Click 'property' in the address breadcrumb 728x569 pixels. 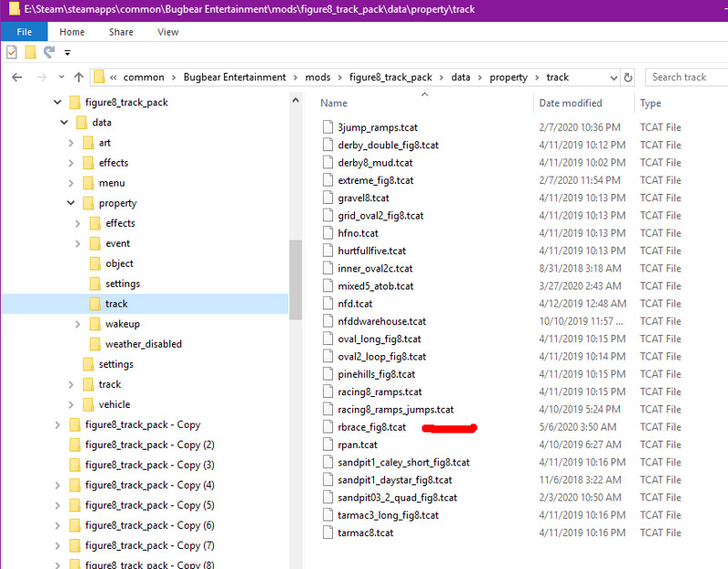509,77
